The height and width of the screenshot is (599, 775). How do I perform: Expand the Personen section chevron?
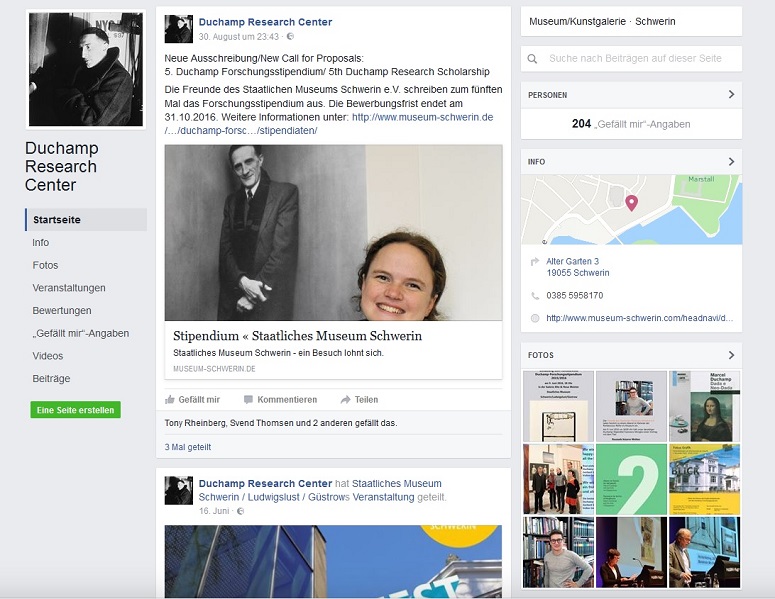pyautogui.click(x=732, y=94)
